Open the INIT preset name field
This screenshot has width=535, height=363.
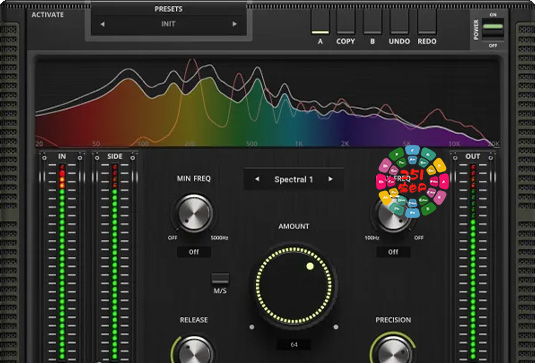point(168,24)
